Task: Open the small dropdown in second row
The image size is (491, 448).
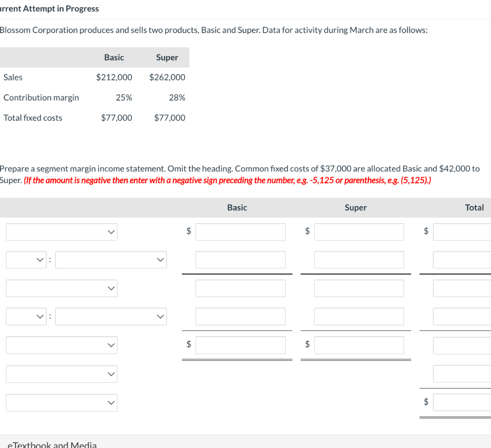Action: 26,260
